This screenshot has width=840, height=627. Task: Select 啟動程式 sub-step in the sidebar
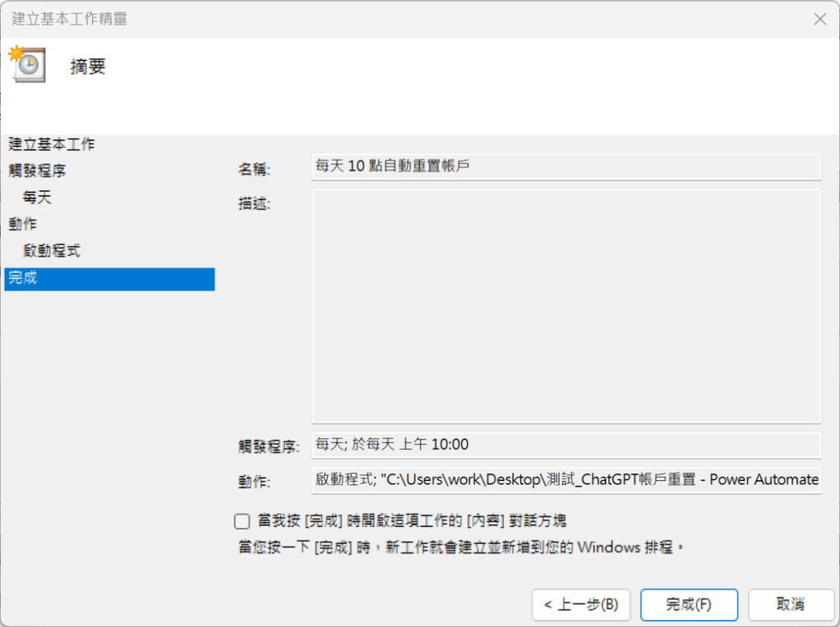52,251
